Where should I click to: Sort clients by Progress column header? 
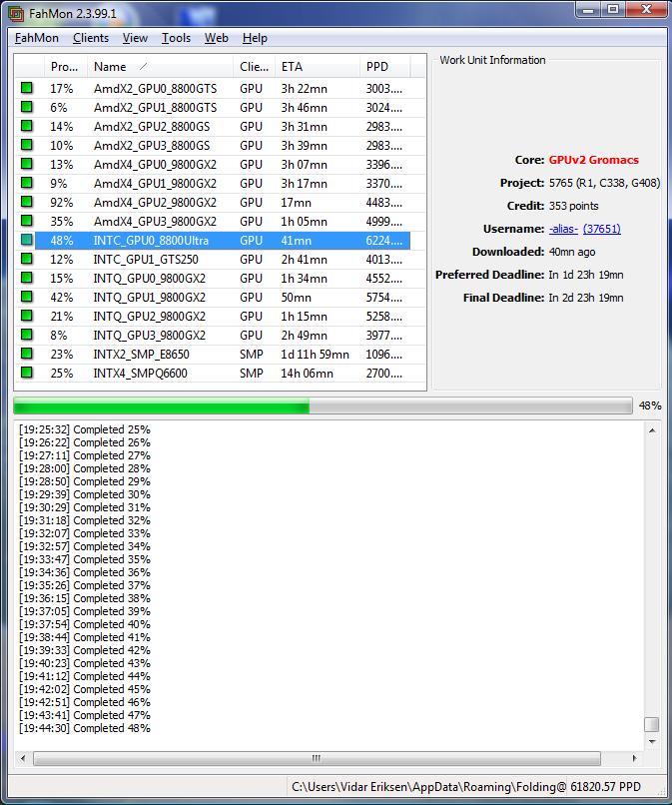pyautogui.click(x=65, y=67)
